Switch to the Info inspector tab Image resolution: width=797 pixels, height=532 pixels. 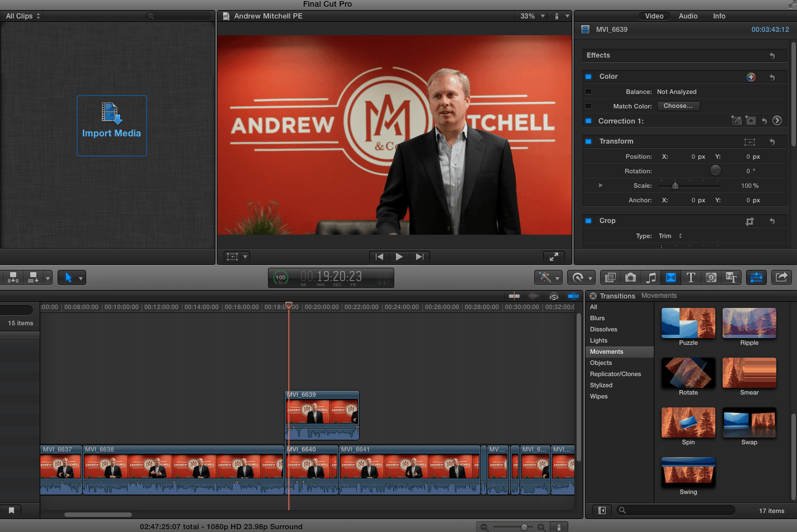[x=719, y=16]
